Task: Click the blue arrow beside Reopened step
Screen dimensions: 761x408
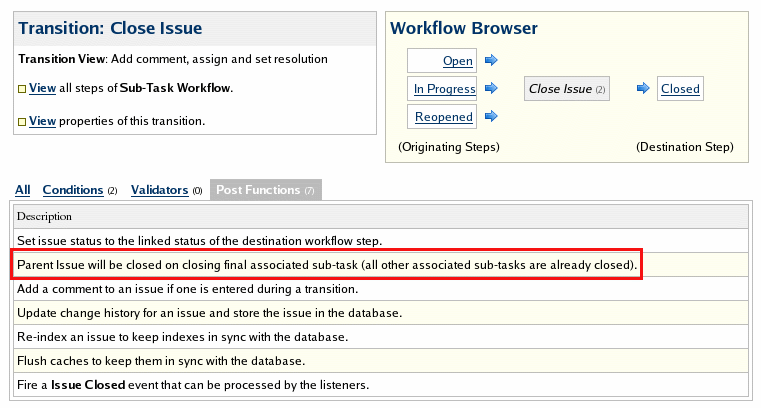Action: coord(490,117)
